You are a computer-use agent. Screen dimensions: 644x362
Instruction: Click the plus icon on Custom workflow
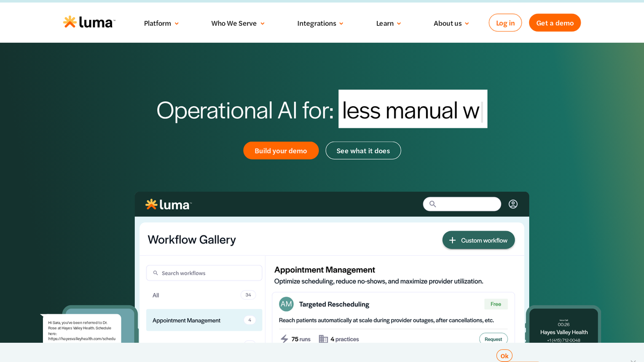452,240
